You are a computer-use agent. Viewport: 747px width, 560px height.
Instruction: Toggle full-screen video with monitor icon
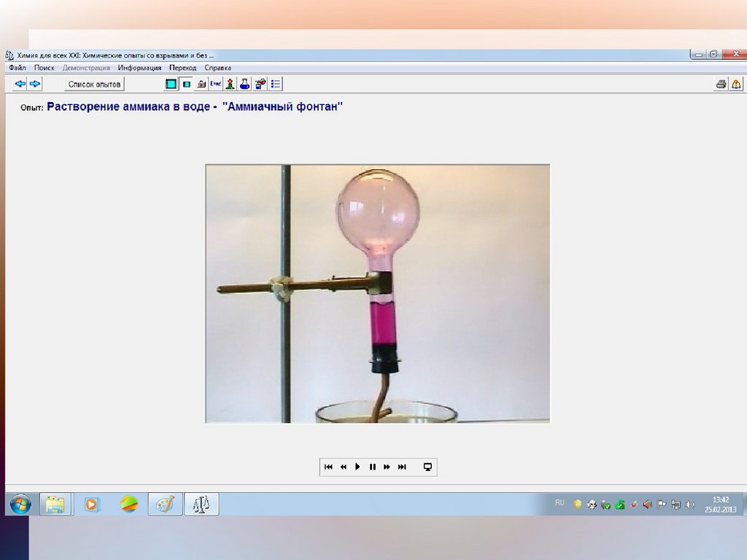click(x=427, y=467)
